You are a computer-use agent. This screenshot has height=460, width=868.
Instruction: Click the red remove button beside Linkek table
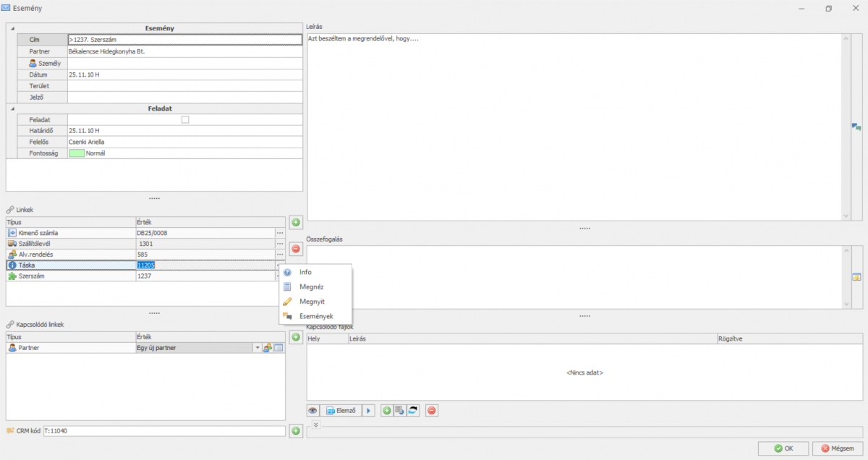296,249
